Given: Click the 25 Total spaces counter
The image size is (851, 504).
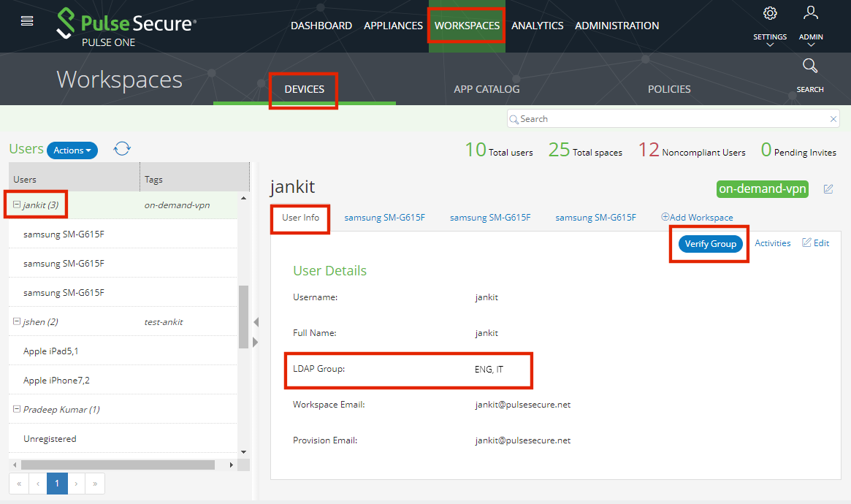Looking at the screenshot, I should click(585, 150).
